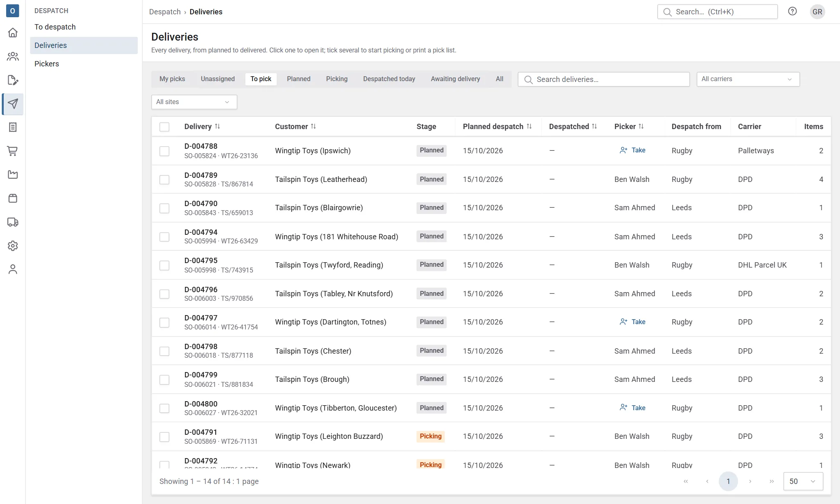Switch to Awaiting delivery tab
Image resolution: width=840 pixels, height=504 pixels.
(x=455, y=79)
